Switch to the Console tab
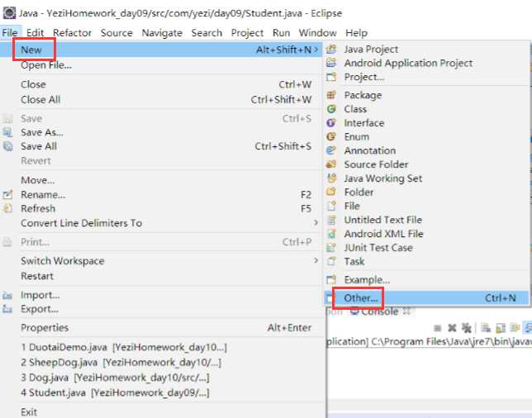The width and height of the screenshot is (532, 418). pos(380,311)
